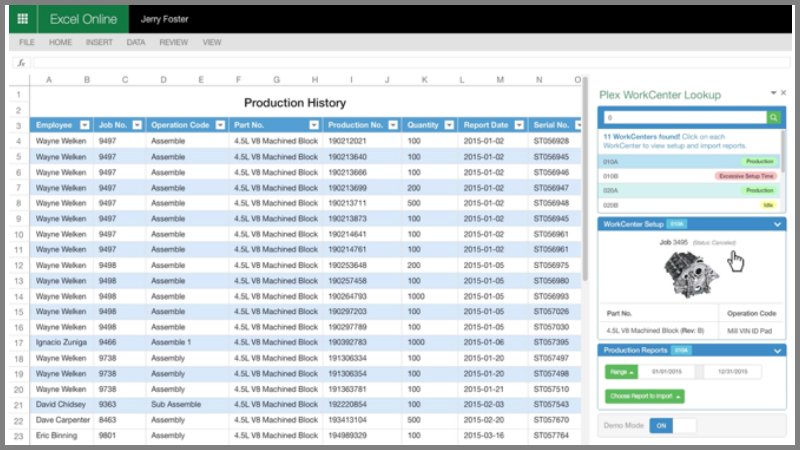Select the 010B Excessive Setup Time workcenter
Viewport: 800px width, 450px height.
coord(690,176)
